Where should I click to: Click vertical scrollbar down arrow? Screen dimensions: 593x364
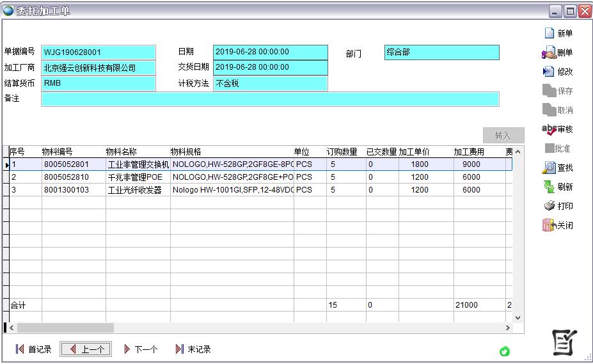518,317
